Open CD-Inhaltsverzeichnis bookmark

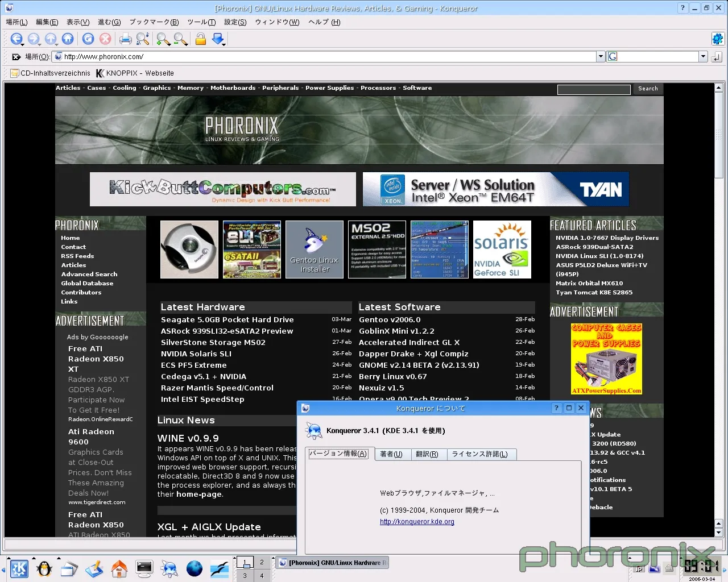pos(50,73)
